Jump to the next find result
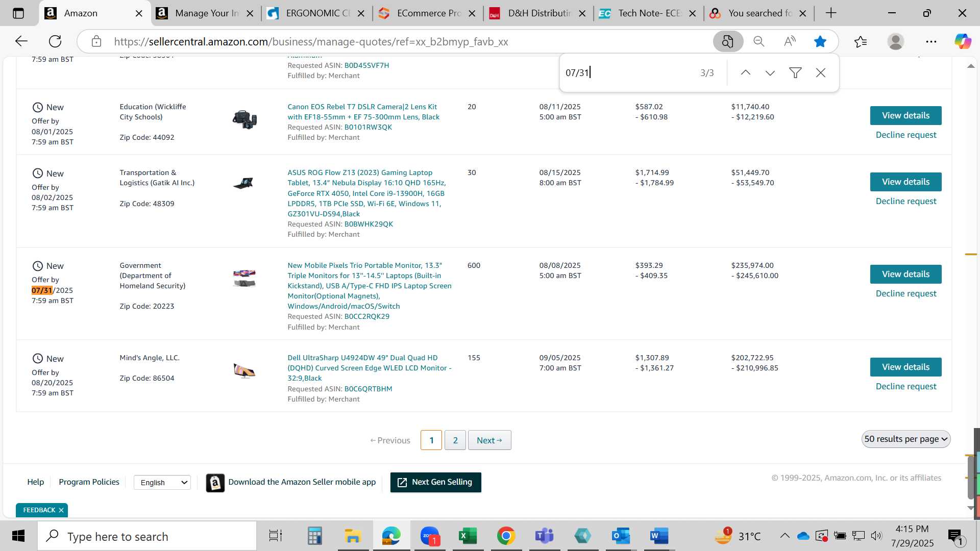980x551 pixels. click(770, 73)
